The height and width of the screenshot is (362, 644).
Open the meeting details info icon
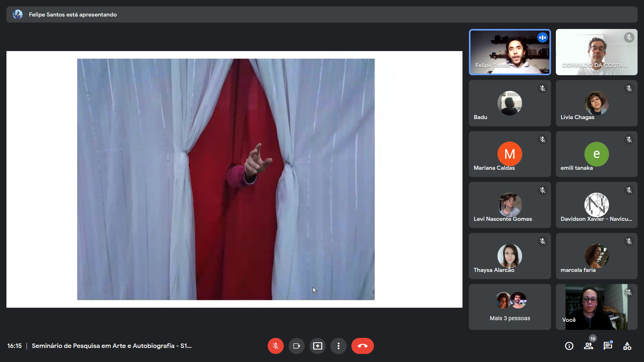click(569, 346)
